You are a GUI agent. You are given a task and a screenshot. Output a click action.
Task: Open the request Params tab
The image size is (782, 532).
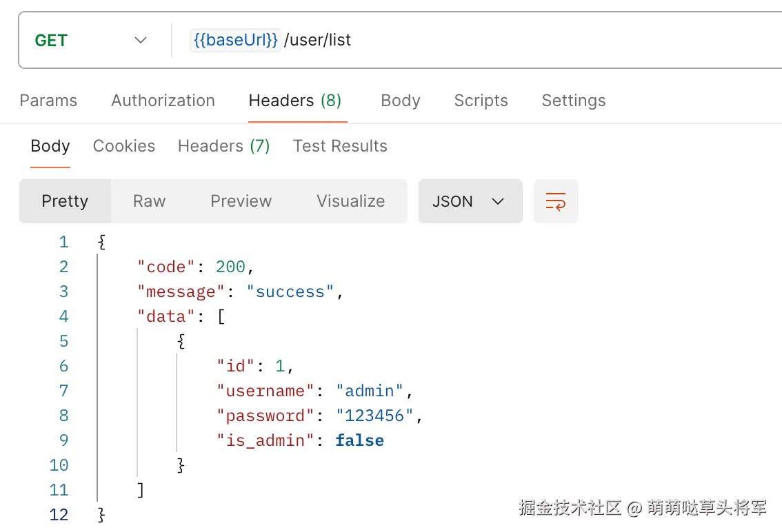tap(48, 101)
